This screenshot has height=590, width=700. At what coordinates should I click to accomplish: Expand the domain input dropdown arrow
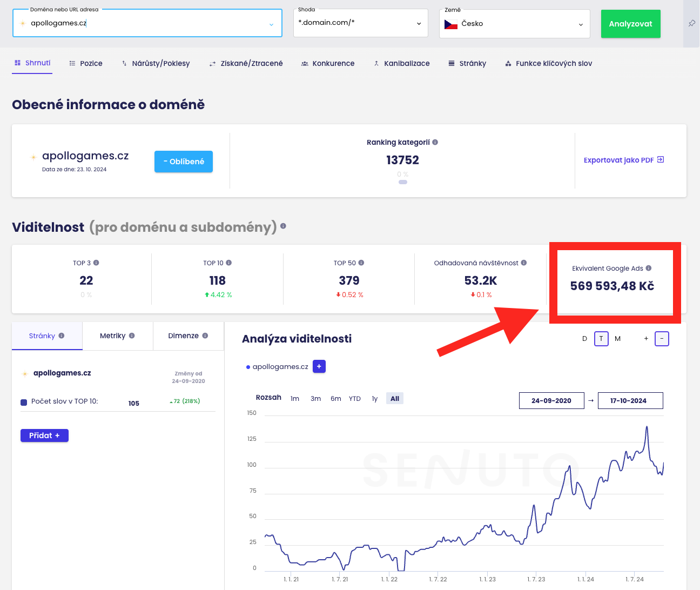(x=271, y=24)
